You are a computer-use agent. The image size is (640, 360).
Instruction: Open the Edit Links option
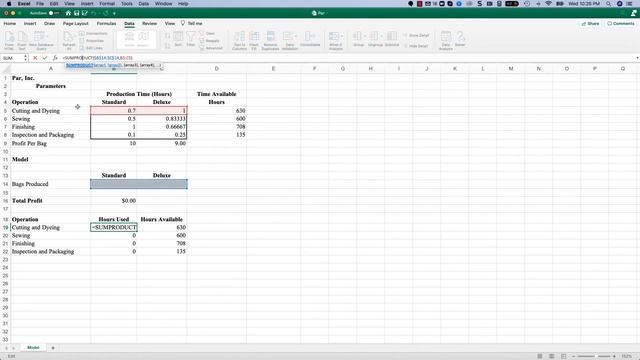pyautogui.click(x=91, y=48)
